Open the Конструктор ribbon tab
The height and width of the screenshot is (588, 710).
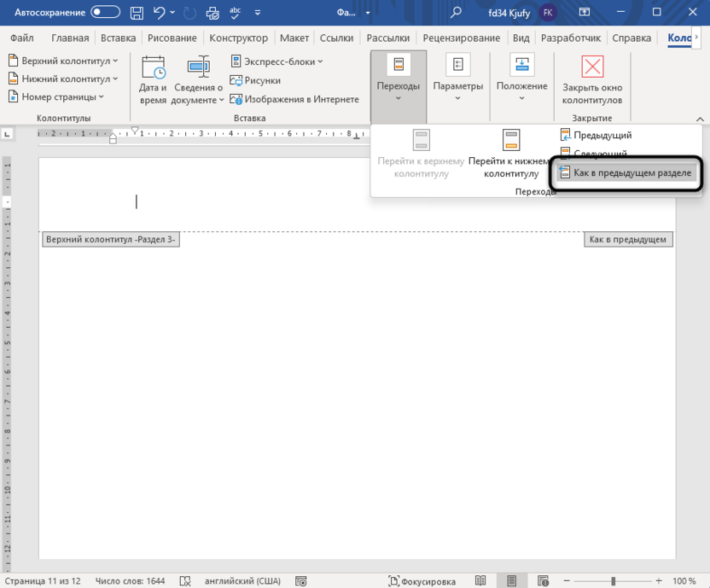pyautogui.click(x=239, y=38)
